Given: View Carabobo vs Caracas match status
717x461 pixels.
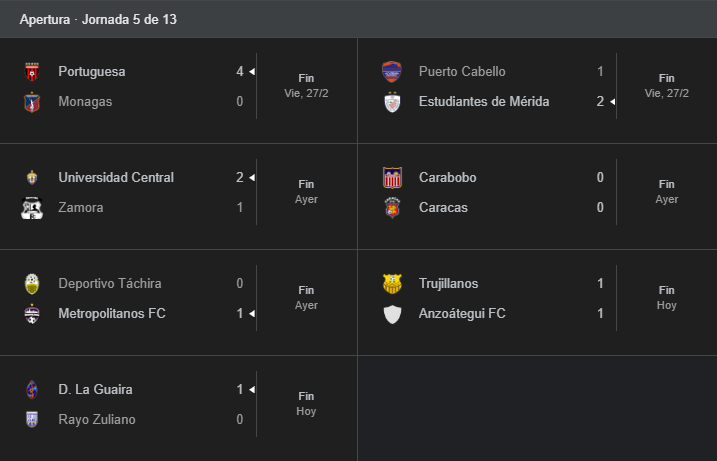Looking at the screenshot, I should tap(667, 192).
